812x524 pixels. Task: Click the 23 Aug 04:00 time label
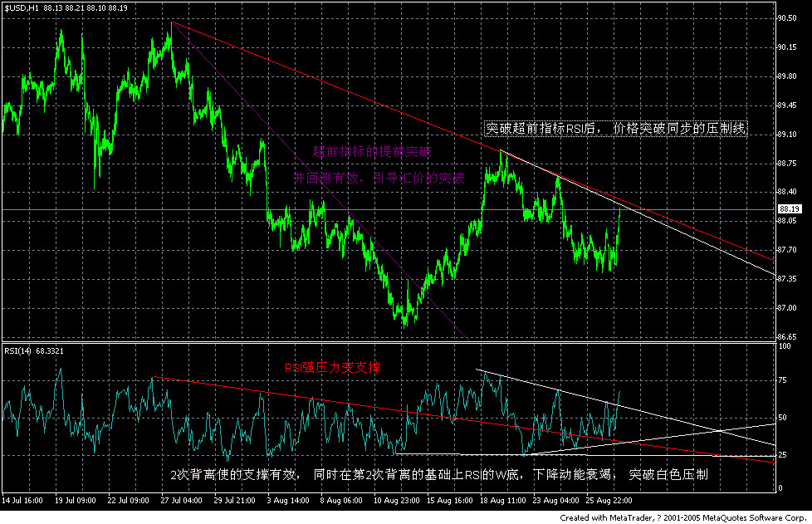point(555,501)
